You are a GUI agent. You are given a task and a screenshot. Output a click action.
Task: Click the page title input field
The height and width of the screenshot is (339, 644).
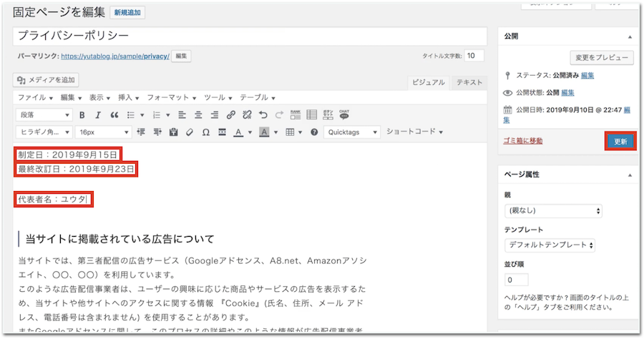pyautogui.click(x=249, y=36)
